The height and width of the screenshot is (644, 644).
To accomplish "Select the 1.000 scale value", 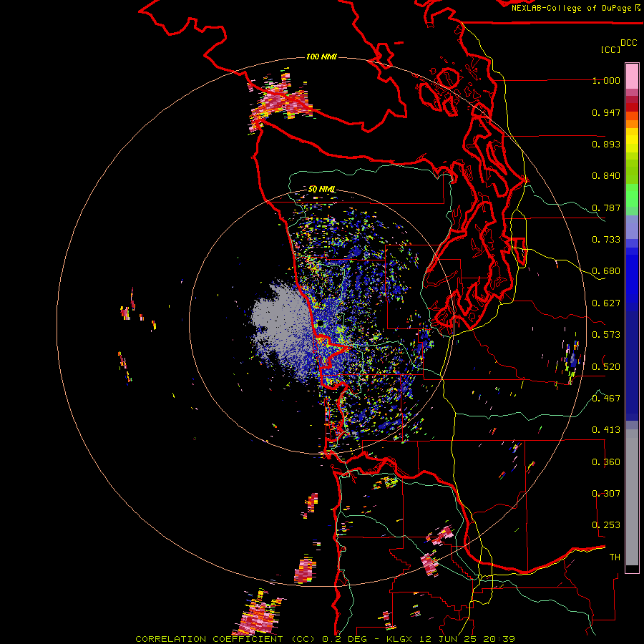I will coord(606,80).
